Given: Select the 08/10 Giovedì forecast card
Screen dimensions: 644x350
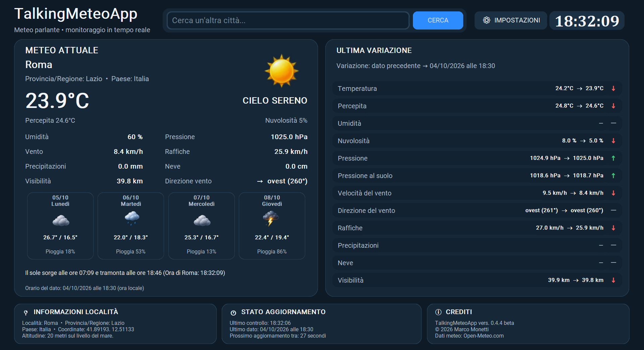Looking at the screenshot, I should click(272, 226).
